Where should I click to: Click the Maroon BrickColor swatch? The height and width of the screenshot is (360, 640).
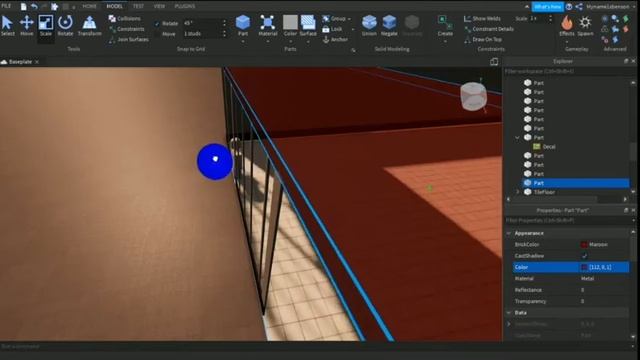point(584,244)
